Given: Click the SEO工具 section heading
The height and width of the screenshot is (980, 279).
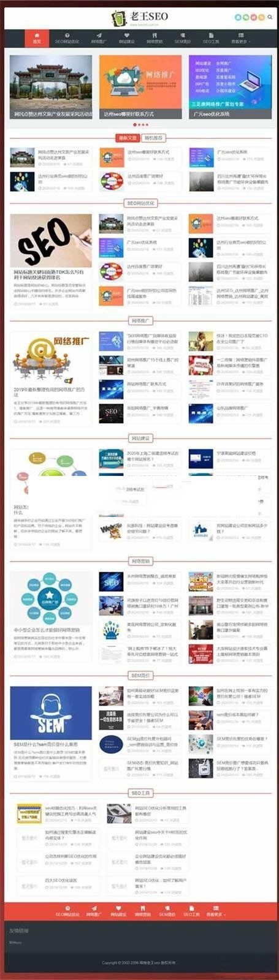Looking at the screenshot, I should (140, 793).
